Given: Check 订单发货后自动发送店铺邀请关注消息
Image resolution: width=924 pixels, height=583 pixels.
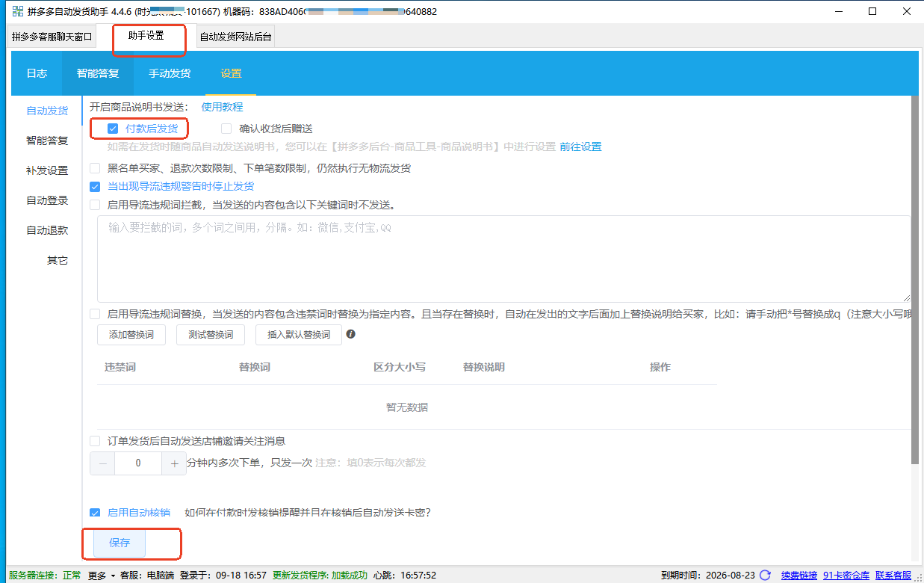Looking at the screenshot, I should pos(95,441).
